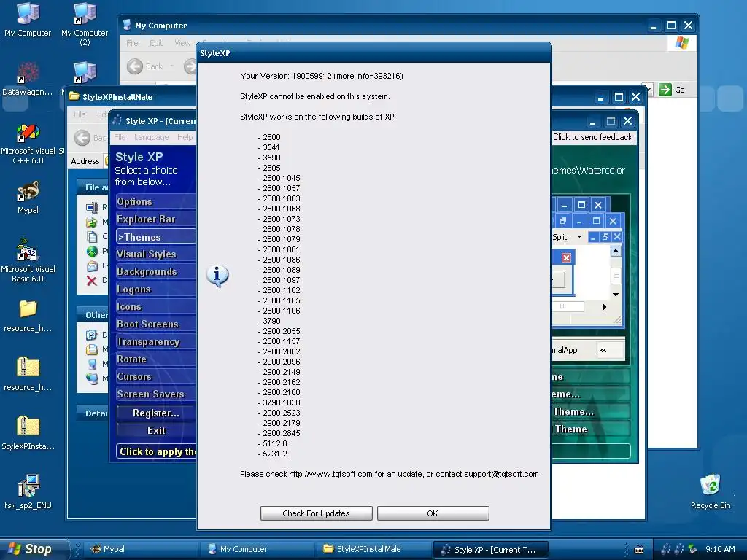747x560 pixels.
Task: Select Icons in Style XP sidebar
Action: (x=155, y=307)
